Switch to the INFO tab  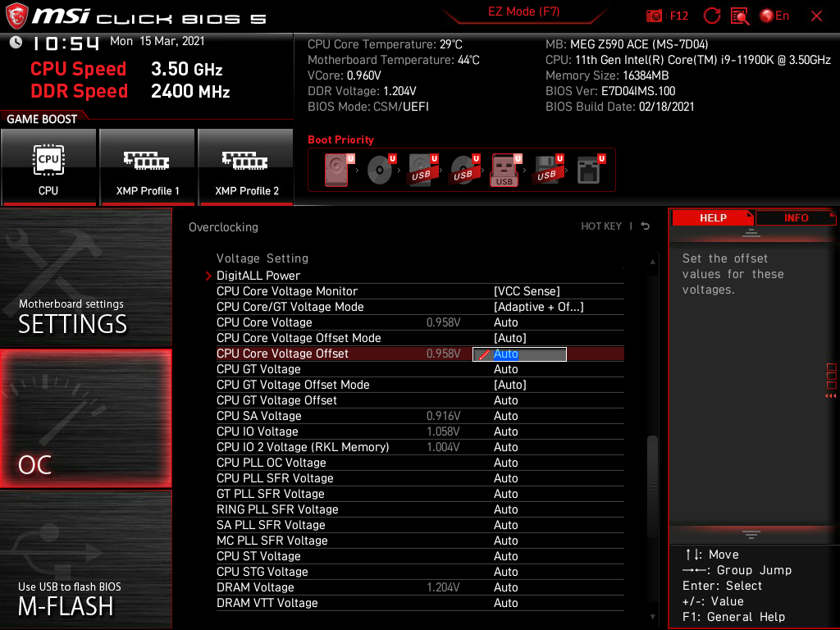click(x=796, y=218)
